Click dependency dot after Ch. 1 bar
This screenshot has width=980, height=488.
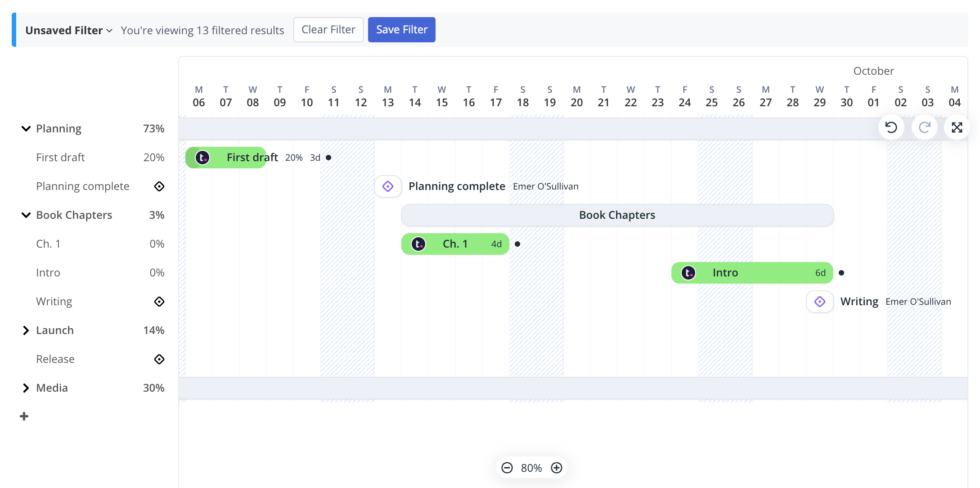(517, 244)
